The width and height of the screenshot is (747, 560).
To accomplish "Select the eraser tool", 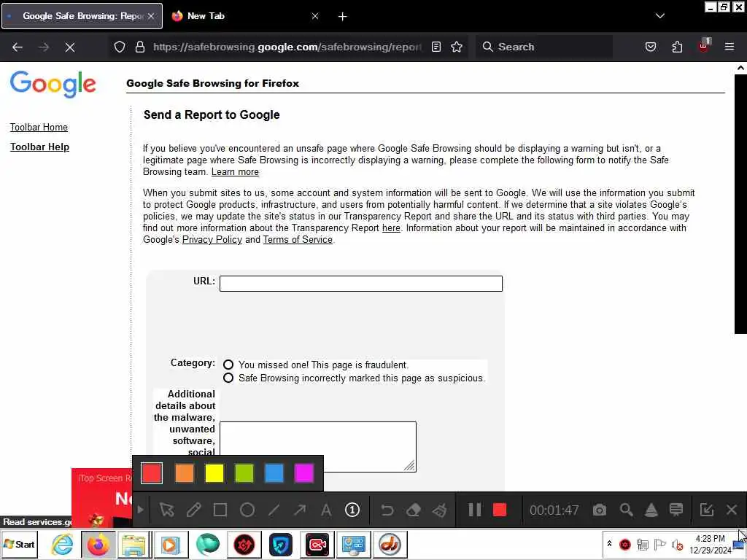I will click(x=413, y=510).
